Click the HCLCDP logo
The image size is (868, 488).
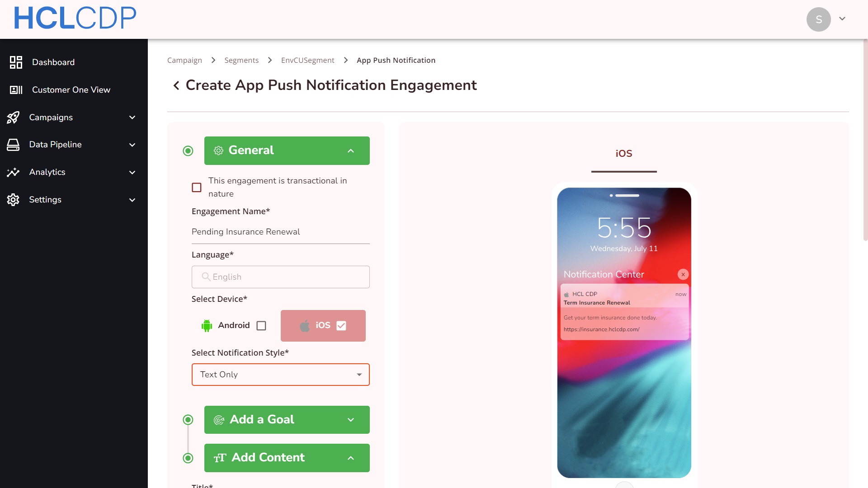point(75,19)
